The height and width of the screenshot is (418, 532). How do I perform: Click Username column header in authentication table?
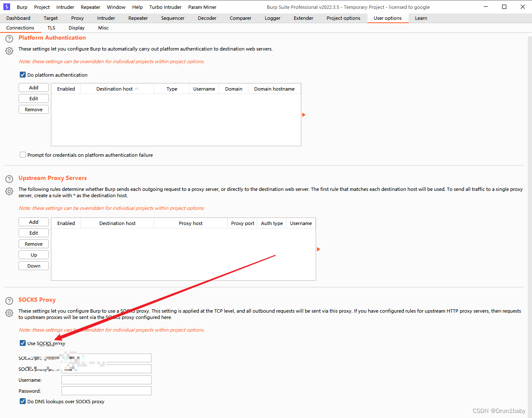[204, 89]
